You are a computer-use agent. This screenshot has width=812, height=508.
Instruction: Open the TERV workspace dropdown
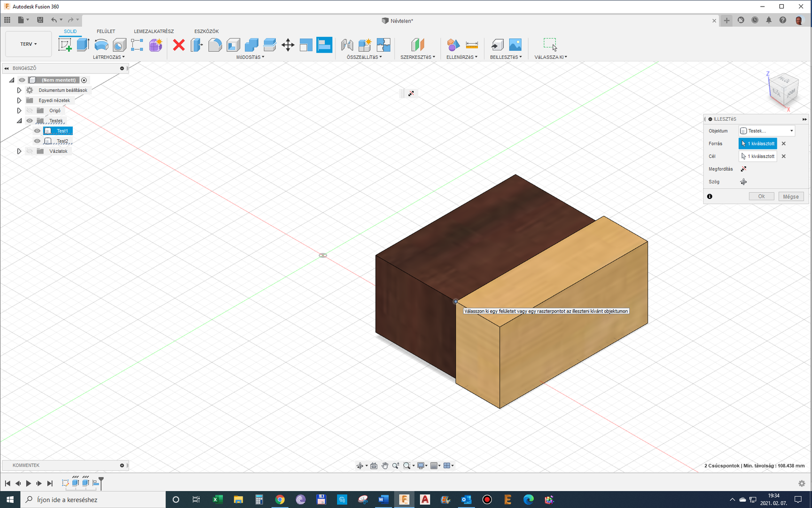click(29, 44)
